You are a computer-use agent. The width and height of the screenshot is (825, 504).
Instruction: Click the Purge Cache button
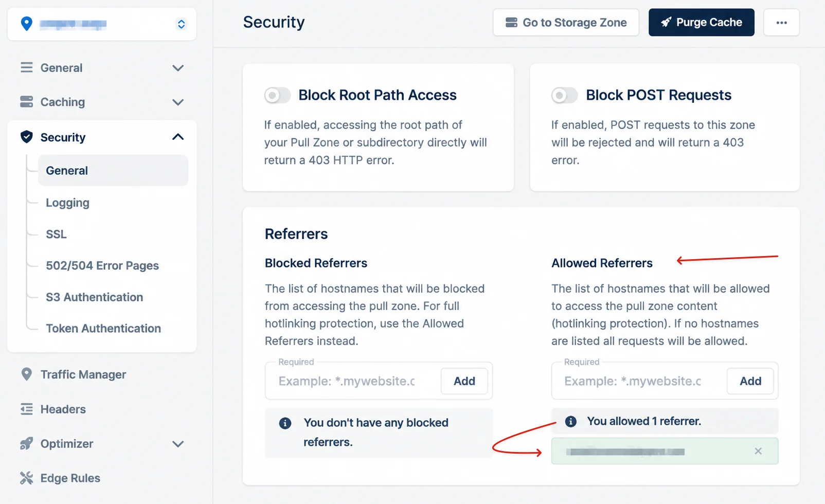point(702,22)
